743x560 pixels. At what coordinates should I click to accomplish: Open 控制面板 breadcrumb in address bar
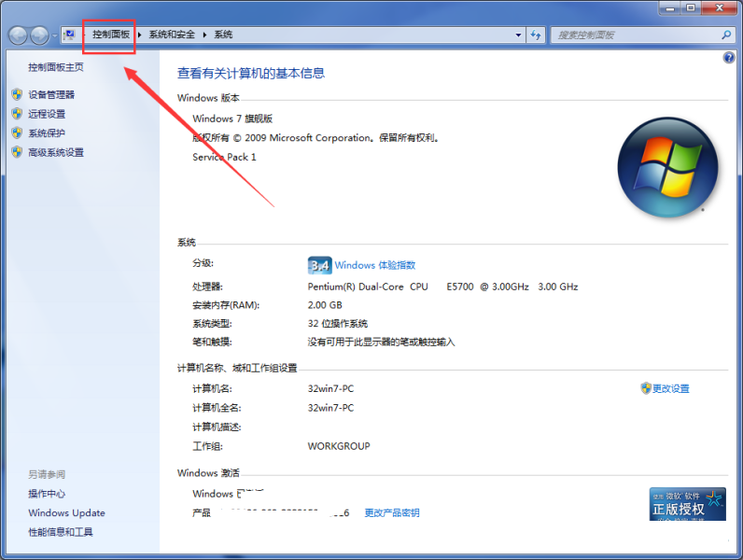[x=111, y=35]
